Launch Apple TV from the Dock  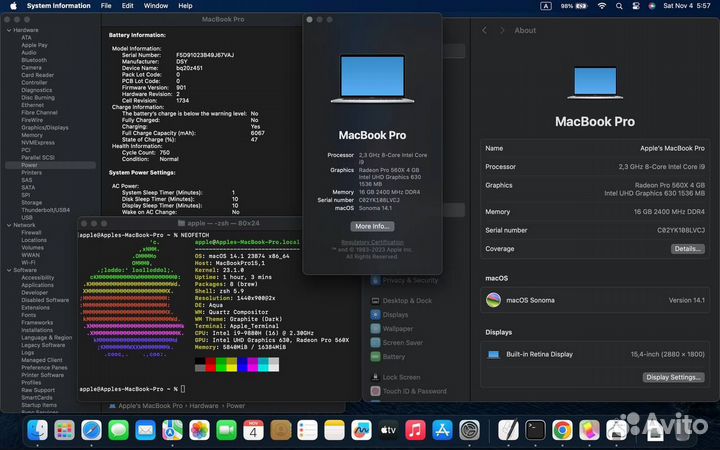[x=388, y=430]
